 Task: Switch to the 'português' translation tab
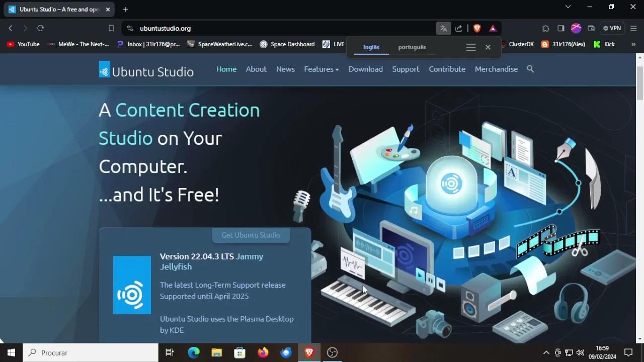point(412,47)
